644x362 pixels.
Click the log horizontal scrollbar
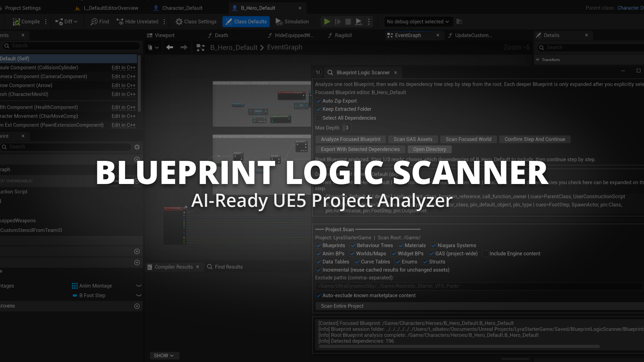click(x=459, y=347)
